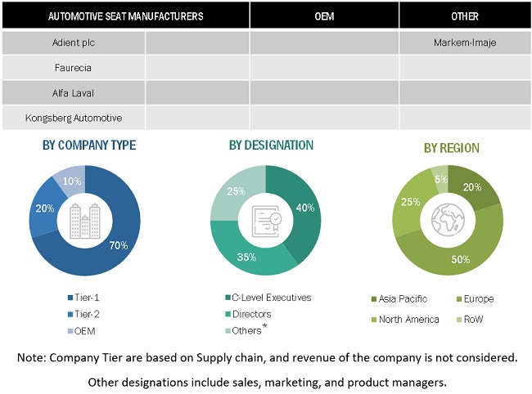The height and width of the screenshot is (394, 532).
Task: Click the Adient plc table cell
Action: pos(74,43)
